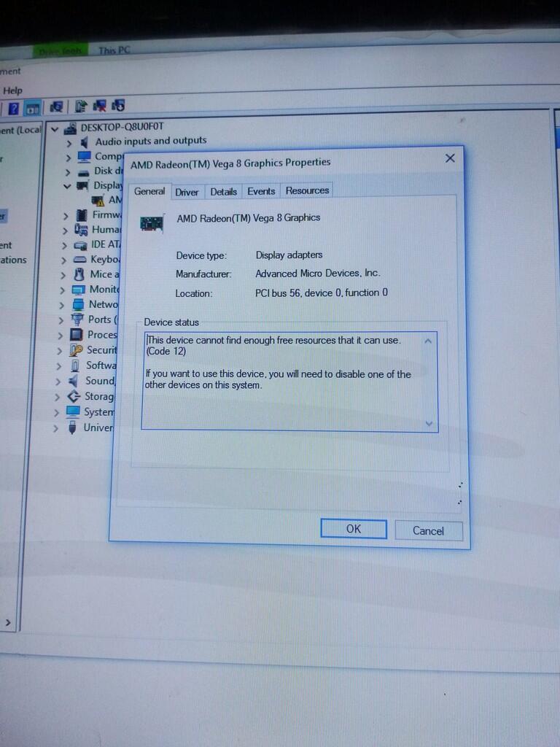Viewport: 560px width, 747px height.
Task: Close the Vega 8 Graphics Properties dialog
Action: [450, 158]
